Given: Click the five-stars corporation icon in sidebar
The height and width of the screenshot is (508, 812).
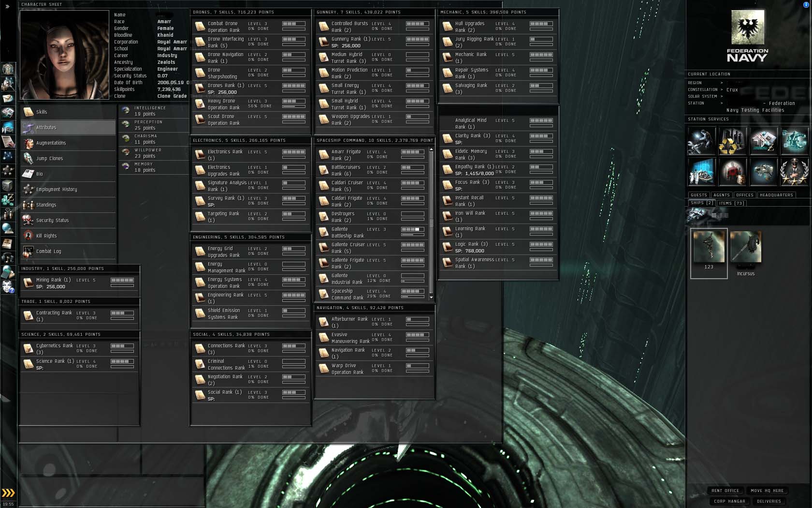Looking at the screenshot, I should (8, 170).
